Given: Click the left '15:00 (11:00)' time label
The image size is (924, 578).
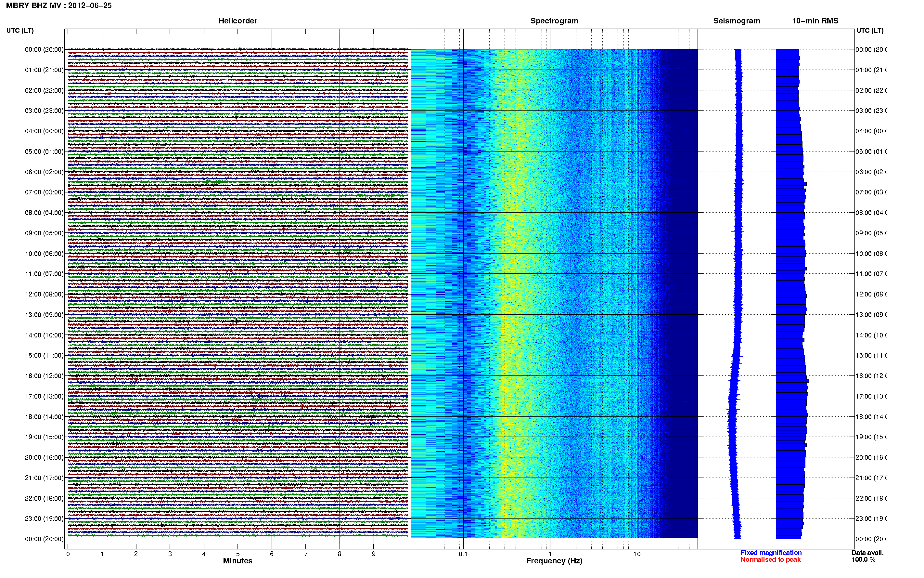Looking at the screenshot, I should tap(44, 355).
